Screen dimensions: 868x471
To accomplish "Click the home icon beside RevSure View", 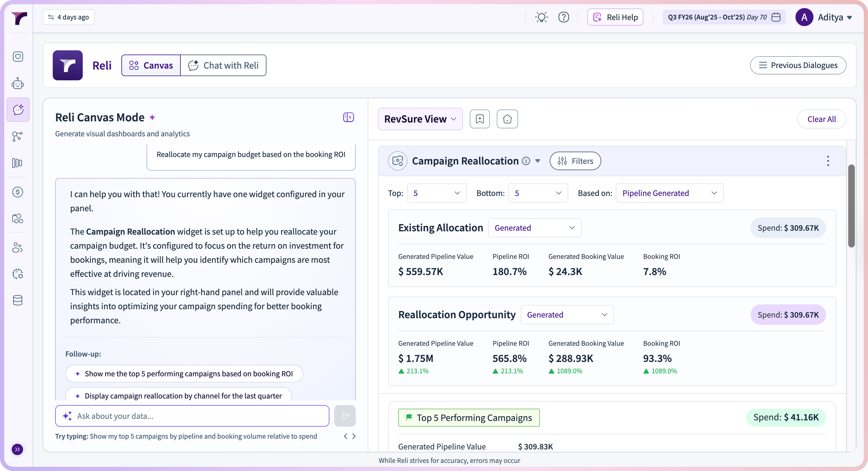I will pos(507,119).
